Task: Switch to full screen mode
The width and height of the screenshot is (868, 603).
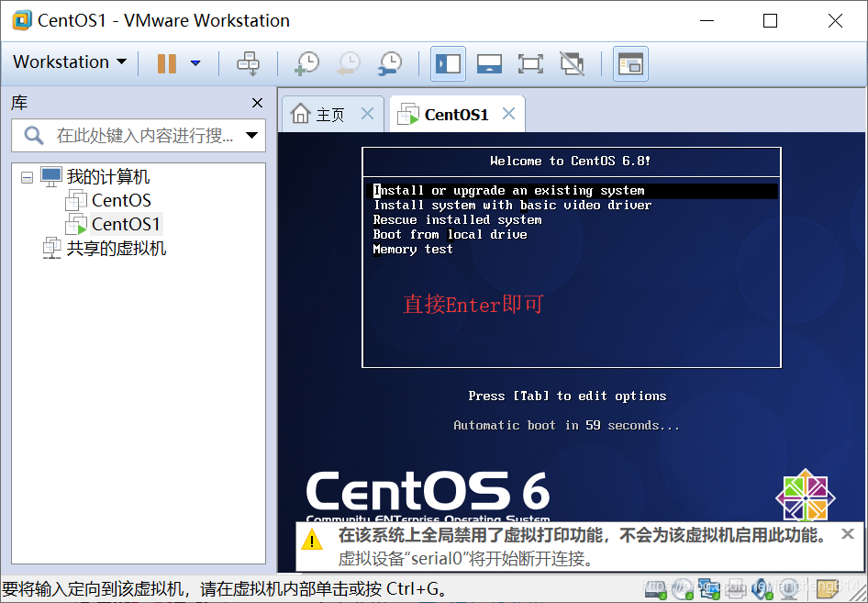Action: click(530, 63)
